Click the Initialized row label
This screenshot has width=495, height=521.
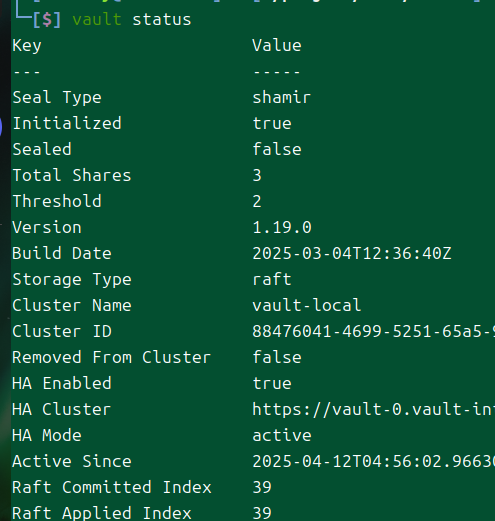(x=67, y=124)
